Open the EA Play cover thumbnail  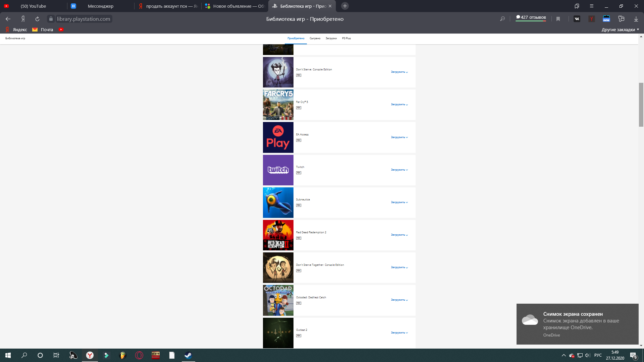click(x=278, y=137)
